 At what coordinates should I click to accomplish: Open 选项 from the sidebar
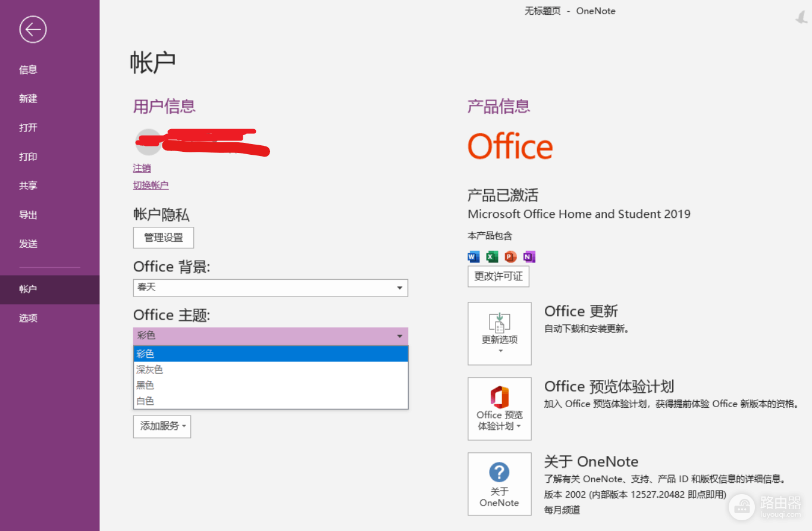pyautogui.click(x=50, y=318)
